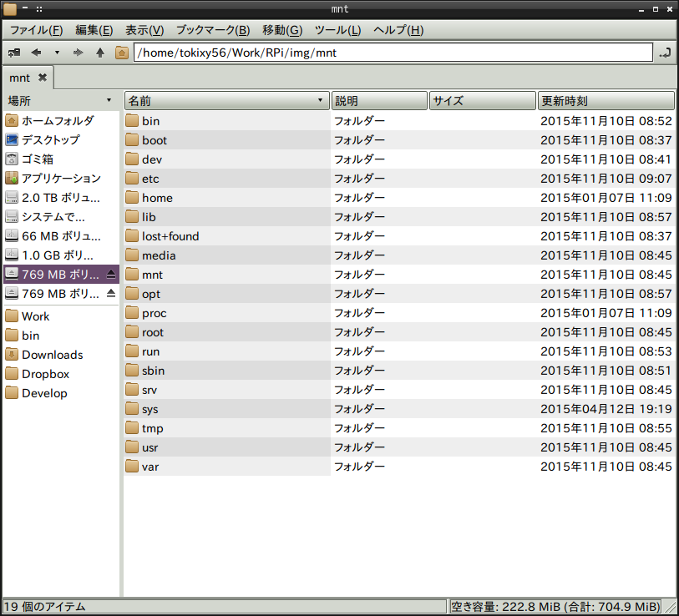Viewport: 679px width, 616px height.
Task: Select the lost+found folder row
Action: (399, 236)
